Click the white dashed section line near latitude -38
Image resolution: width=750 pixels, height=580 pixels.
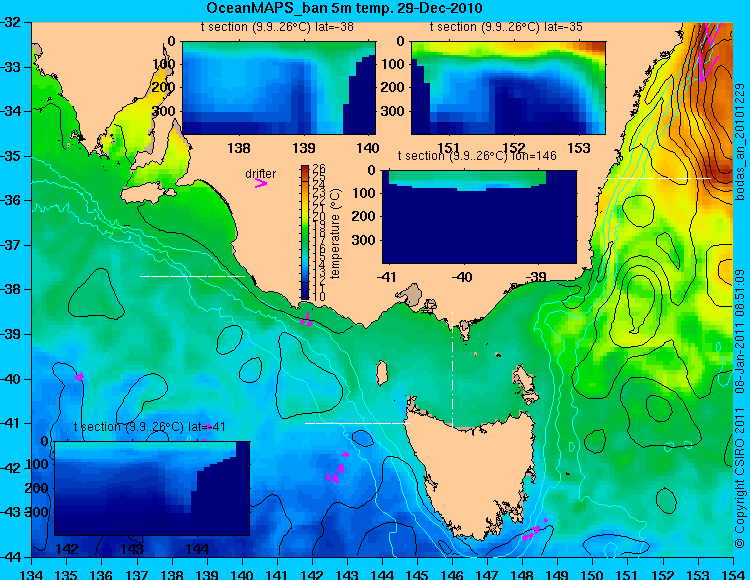pos(192,276)
